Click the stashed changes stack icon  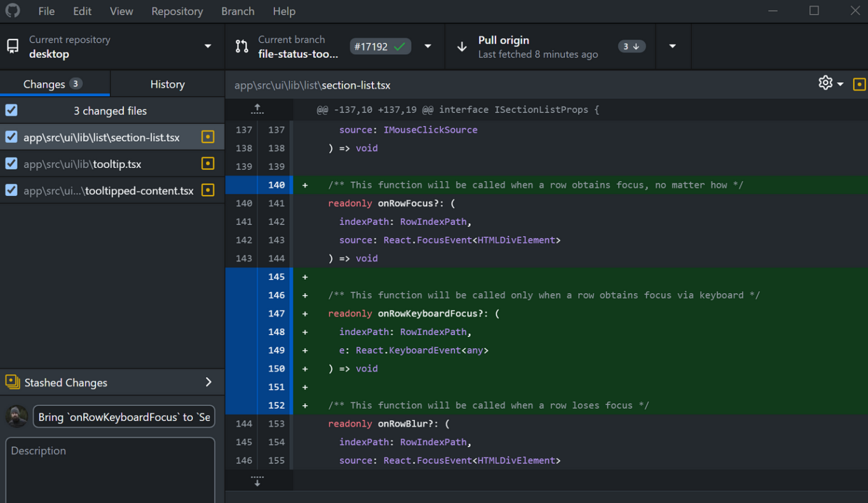[13, 382]
